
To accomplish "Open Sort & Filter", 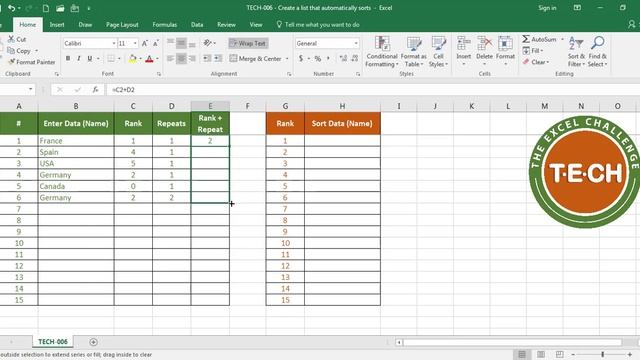I will [576, 52].
